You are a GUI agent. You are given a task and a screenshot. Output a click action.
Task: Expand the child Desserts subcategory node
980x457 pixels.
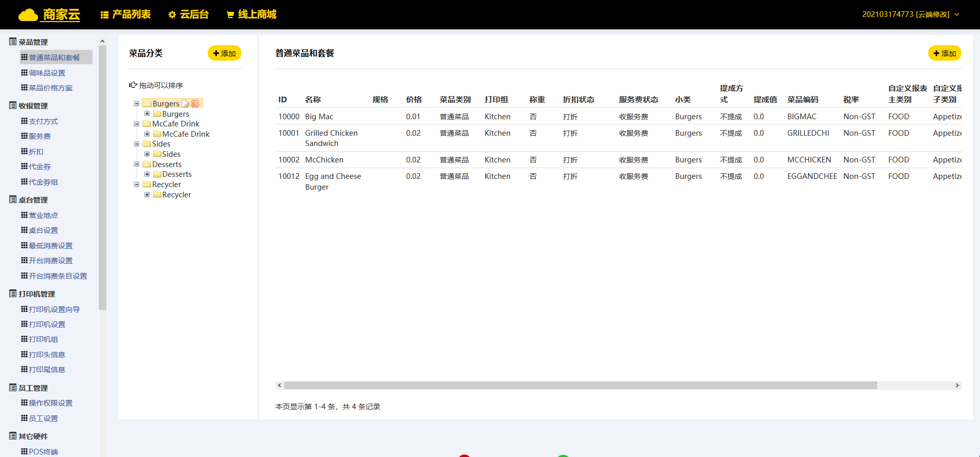point(147,174)
